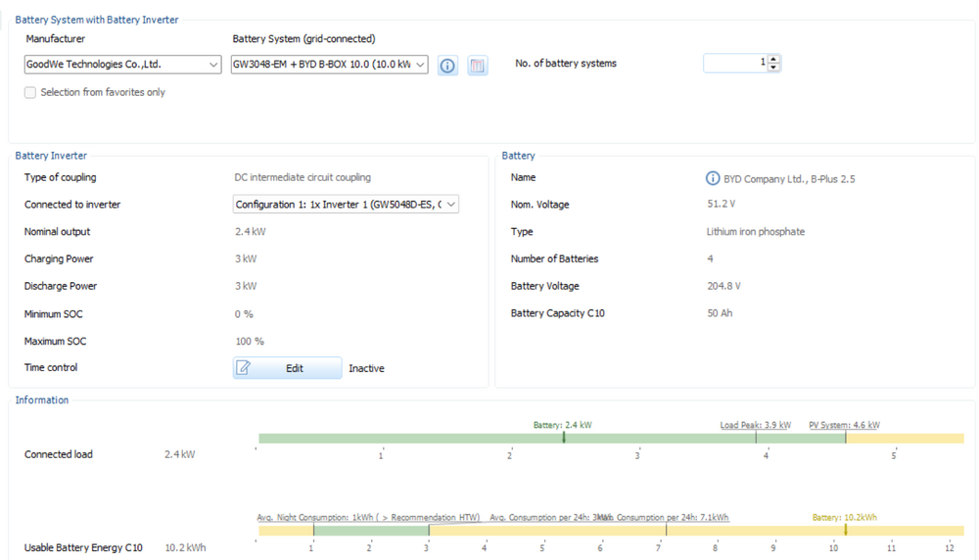The height and width of the screenshot is (560, 979).
Task: Click Max. Consumption per 24h 7.1kWh marker
Action: (x=667, y=530)
